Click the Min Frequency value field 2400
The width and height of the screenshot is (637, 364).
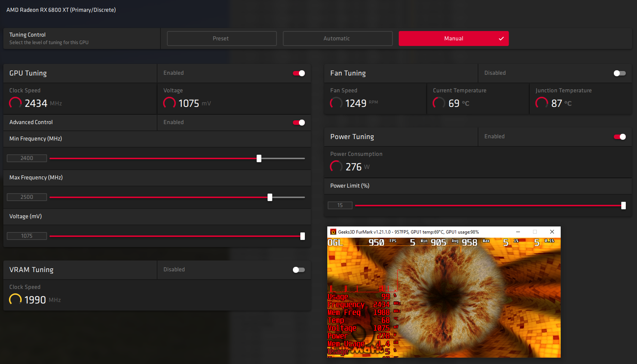coord(27,158)
